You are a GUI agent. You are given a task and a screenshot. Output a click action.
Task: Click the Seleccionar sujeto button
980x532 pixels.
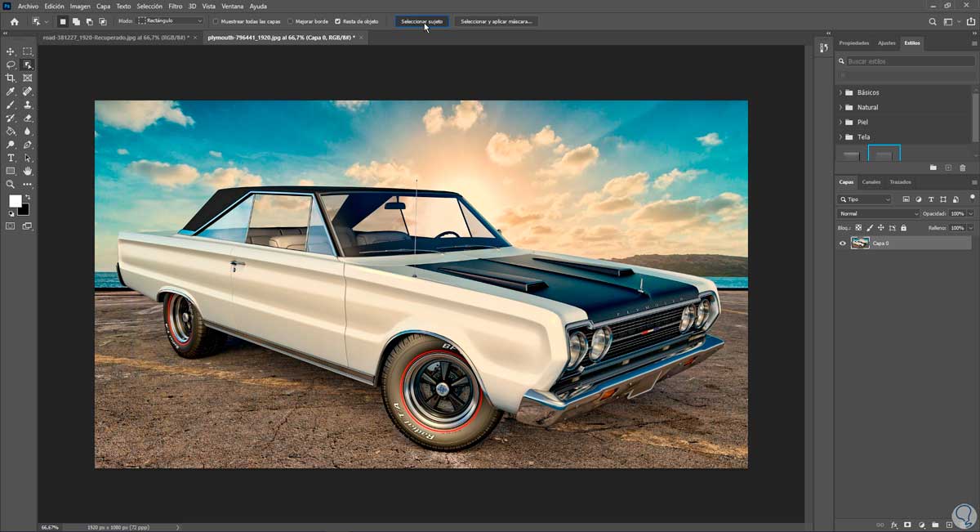click(x=421, y=21)
